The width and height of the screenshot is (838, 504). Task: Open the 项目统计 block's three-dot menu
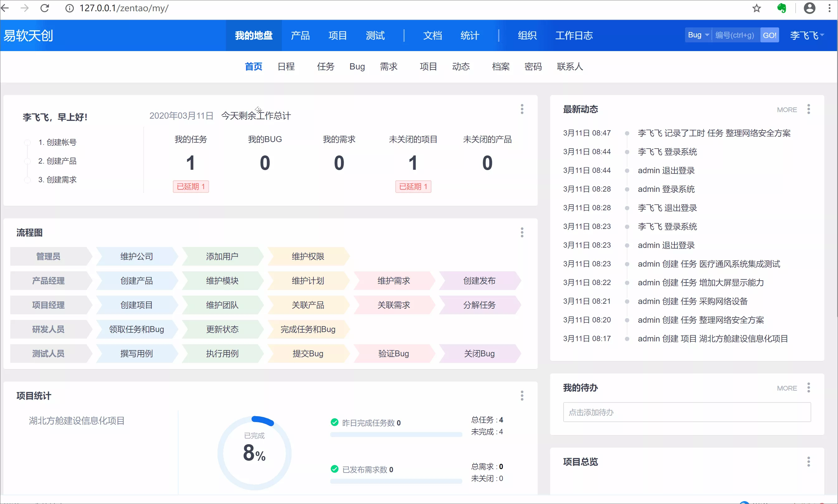click(x=522, y=395)
